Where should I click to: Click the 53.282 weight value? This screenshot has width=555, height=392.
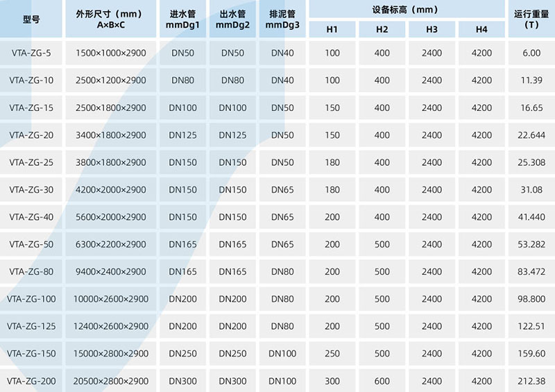[531, 244]
